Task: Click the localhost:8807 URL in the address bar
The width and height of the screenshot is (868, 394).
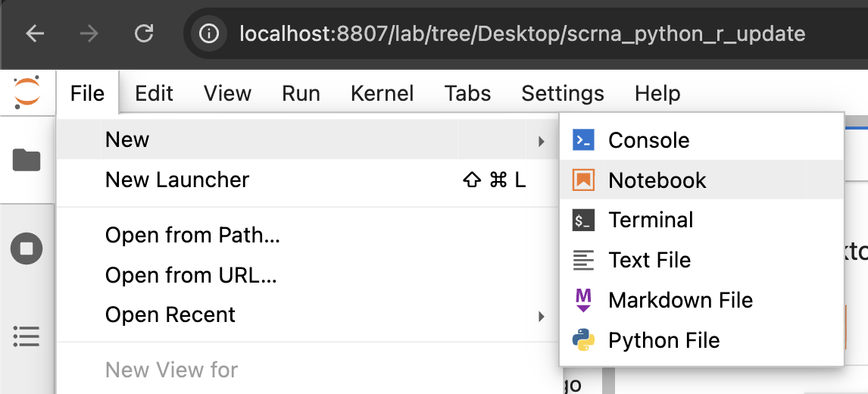Action: (522, 34)
